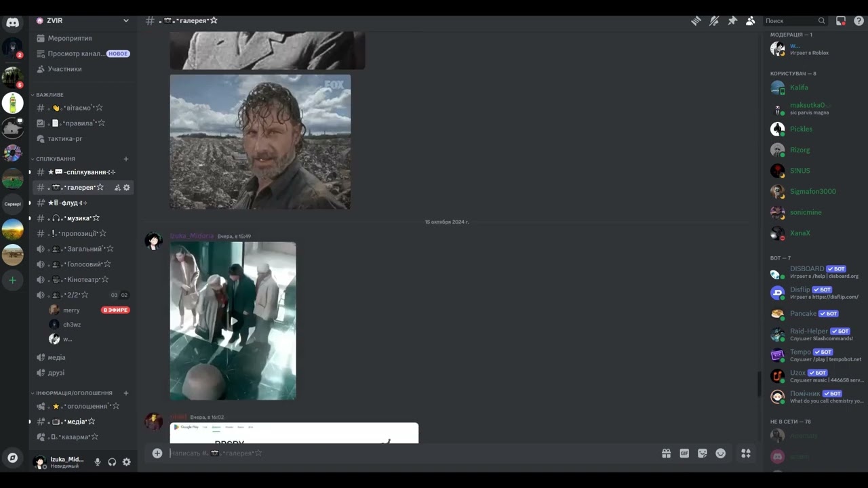Open the green bottle server icon
The height and width of the screenshot is (488, 868).
[12, 103]
